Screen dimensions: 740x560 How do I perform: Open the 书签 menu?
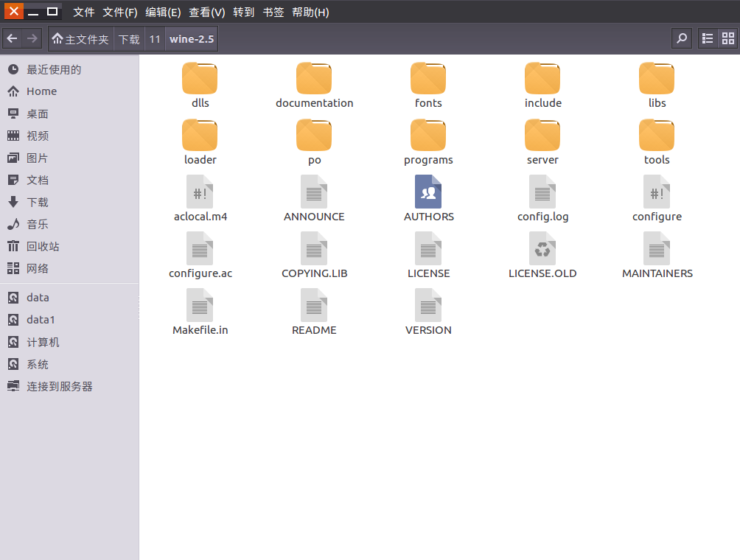[273, 13]
